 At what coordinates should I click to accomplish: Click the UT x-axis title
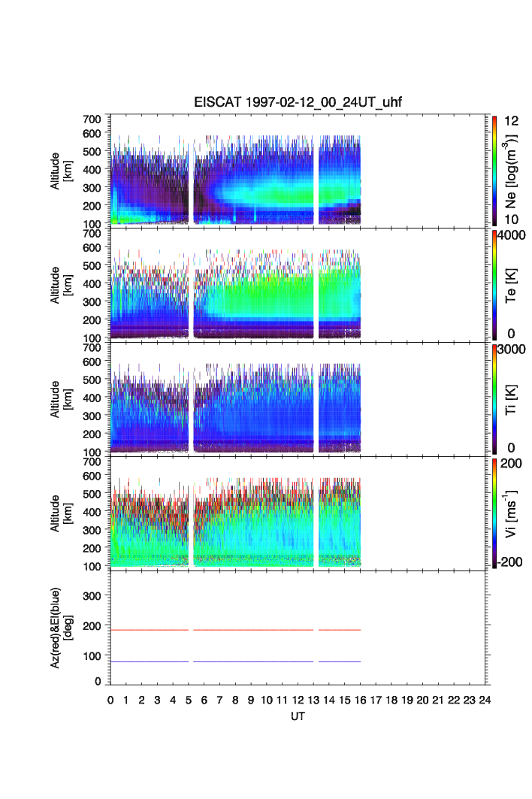(298, 716)
